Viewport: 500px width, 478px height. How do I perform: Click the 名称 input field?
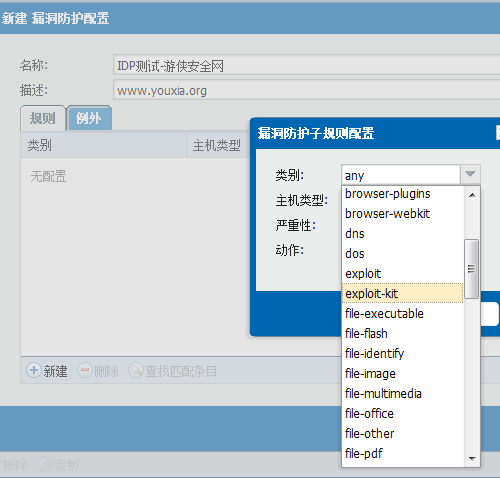tap(307, 65)
